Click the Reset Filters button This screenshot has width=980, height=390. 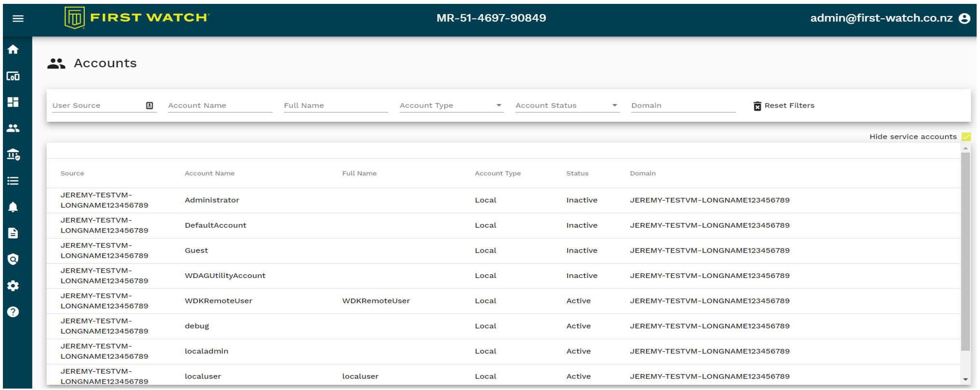[x=783, y=106]
